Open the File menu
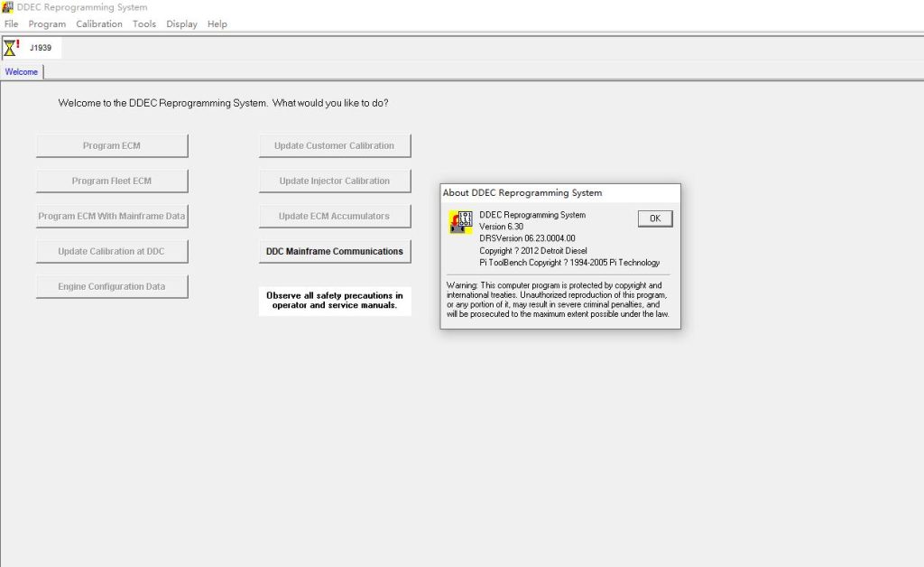The width and height of the screenshot is (924, 567). click(x=11, y=24)
